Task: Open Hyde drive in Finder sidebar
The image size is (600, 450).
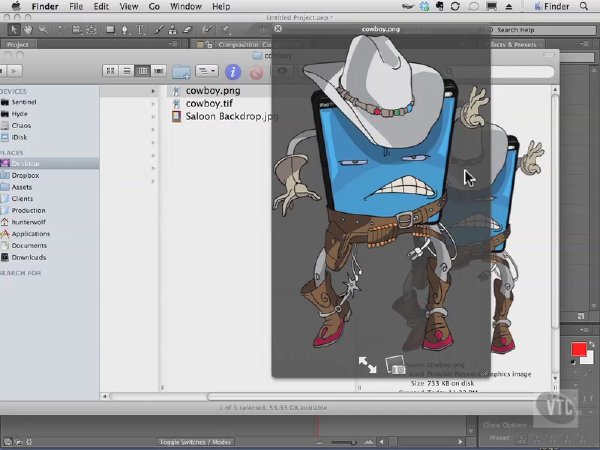Action: [19, 114]
